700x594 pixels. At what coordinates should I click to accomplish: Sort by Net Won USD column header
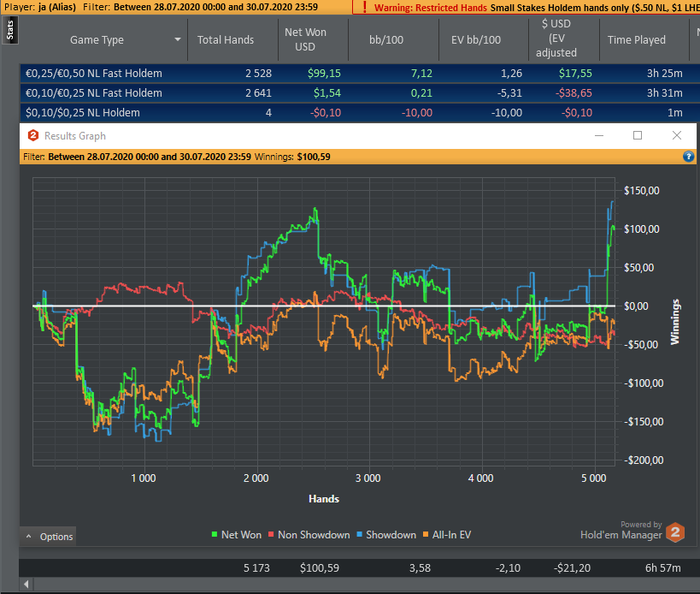305,40
